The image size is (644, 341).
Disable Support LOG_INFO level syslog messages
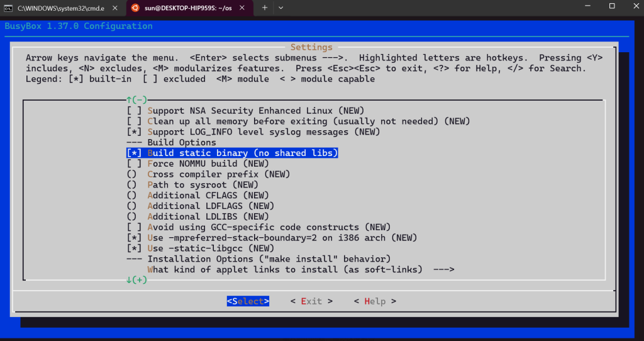[133, 132]
